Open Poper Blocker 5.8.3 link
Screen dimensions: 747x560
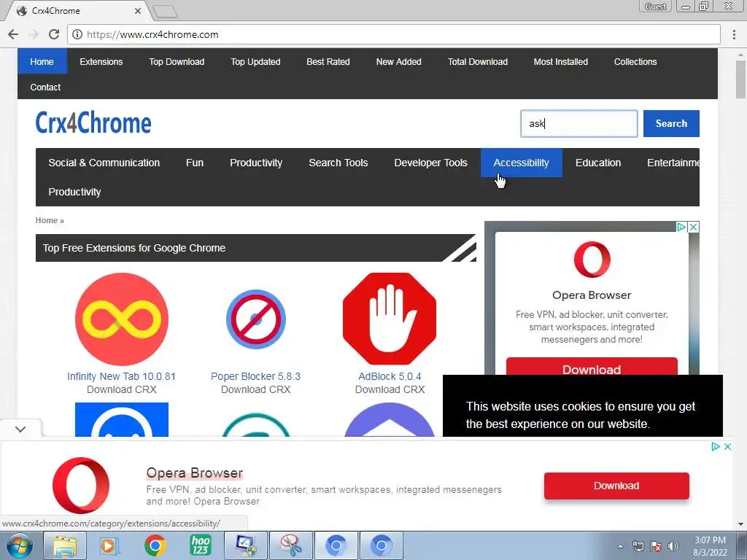coord(256,376)
